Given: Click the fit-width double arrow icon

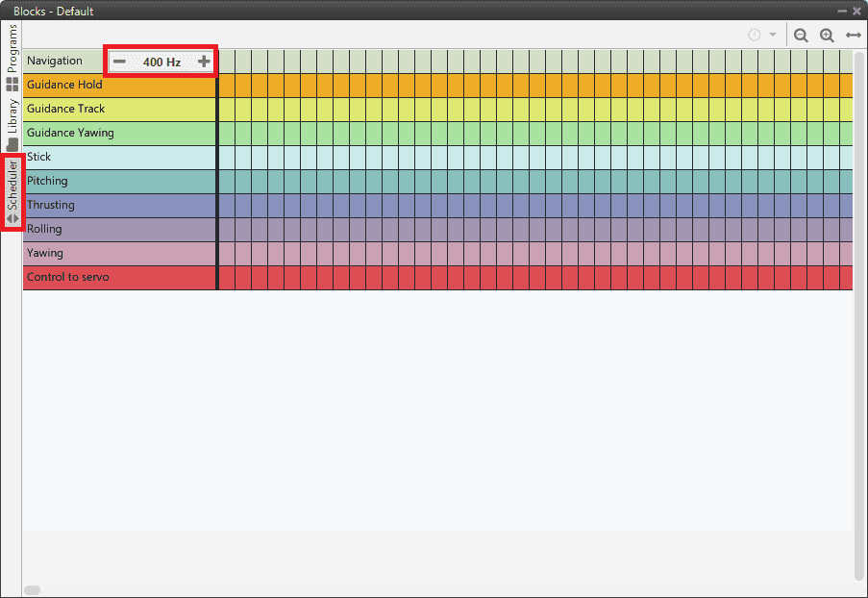Looking at the screenshot, I should click(x=854, y=36).
